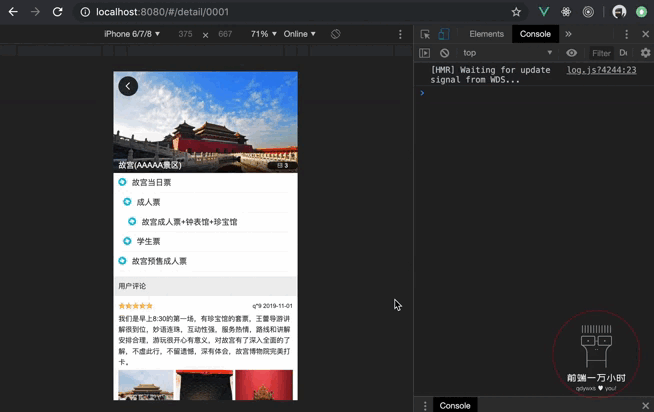654x412 pixels.
Task: Select 故宫当日票 list item
Action: [205, 182]
